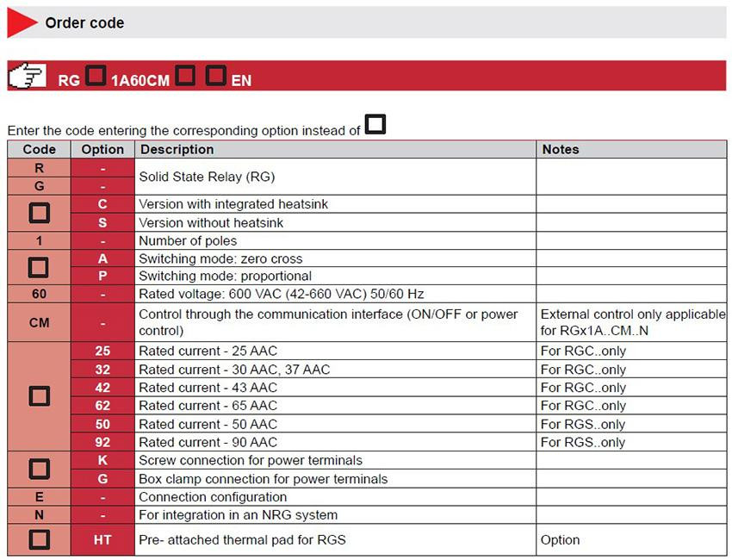
Task: Select the placeholder box just before EN
Action: (x=215, y=75)
